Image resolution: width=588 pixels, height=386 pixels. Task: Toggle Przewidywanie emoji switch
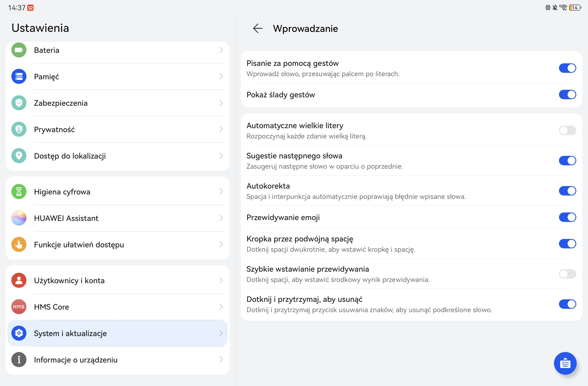coord(567,217)
